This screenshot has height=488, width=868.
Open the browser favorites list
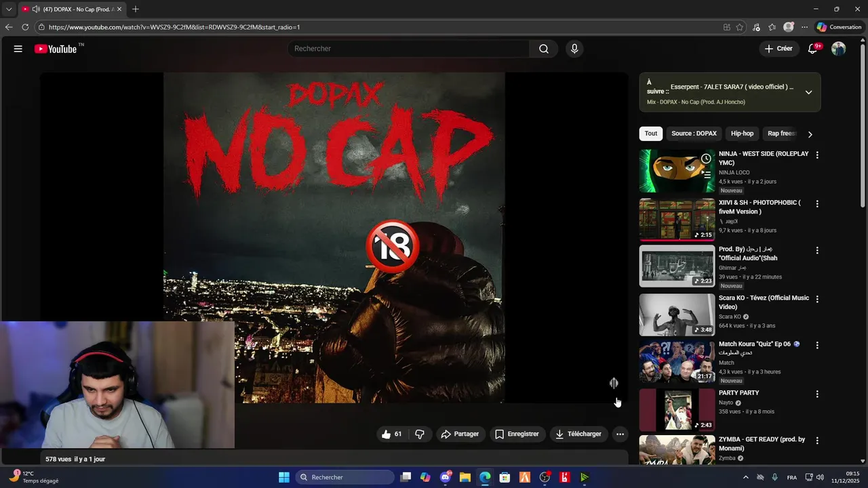(772, 27)
